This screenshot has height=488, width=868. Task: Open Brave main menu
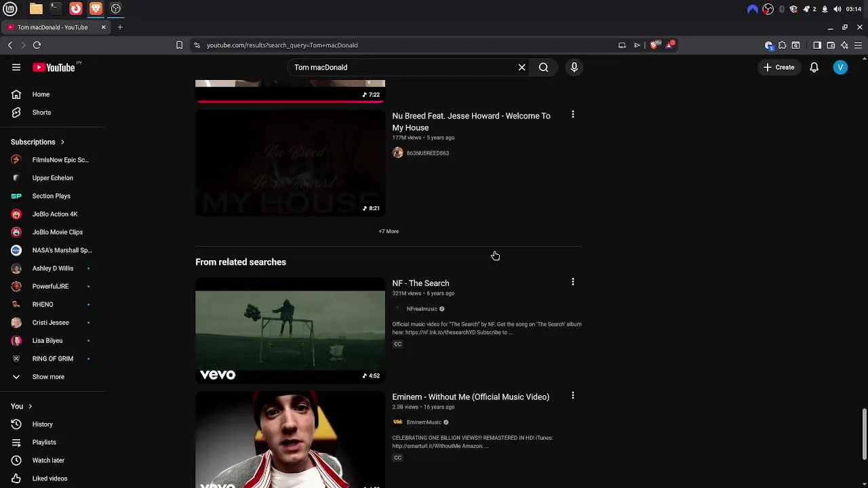(858, 45)
